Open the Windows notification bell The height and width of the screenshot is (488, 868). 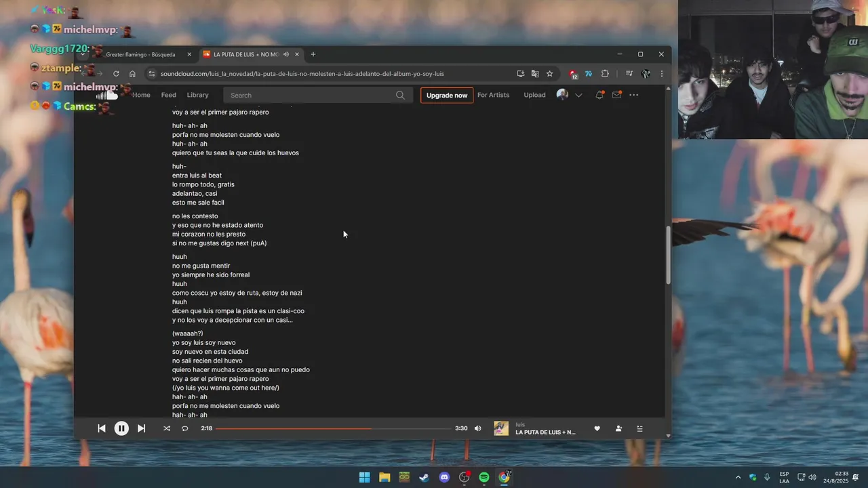(x=856, y=477)
